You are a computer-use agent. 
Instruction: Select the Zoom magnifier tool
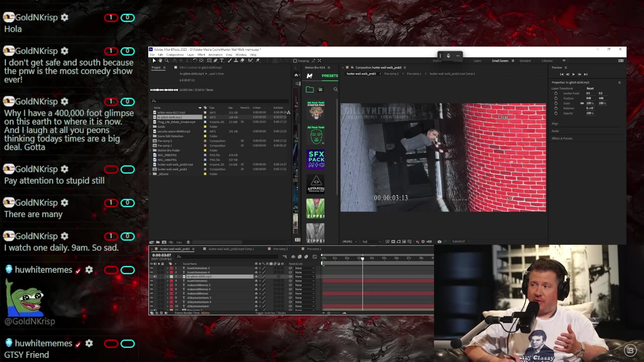(167, 60)
